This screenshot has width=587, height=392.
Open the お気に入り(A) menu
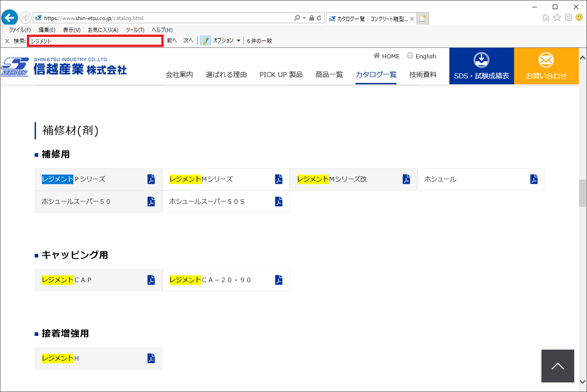coord(103,30)
